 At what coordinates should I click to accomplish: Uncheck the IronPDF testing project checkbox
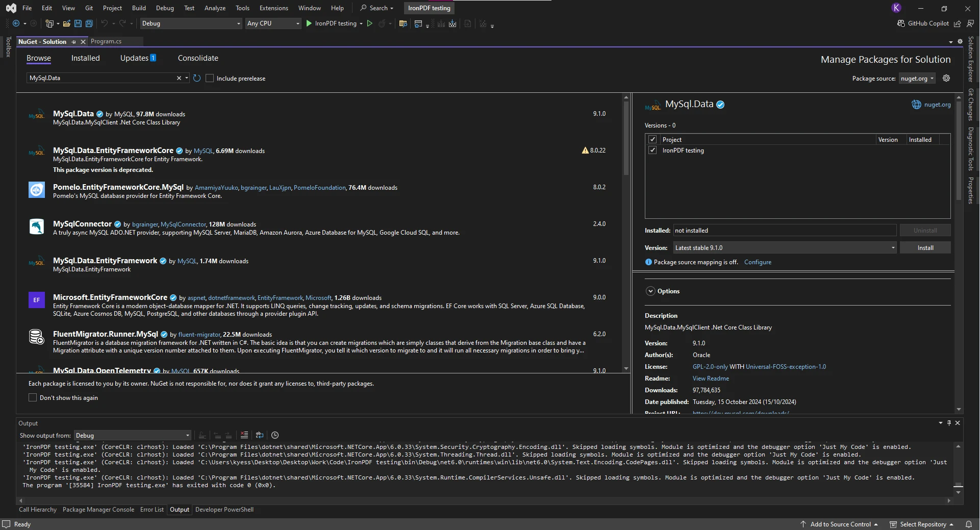coord(652,150)
